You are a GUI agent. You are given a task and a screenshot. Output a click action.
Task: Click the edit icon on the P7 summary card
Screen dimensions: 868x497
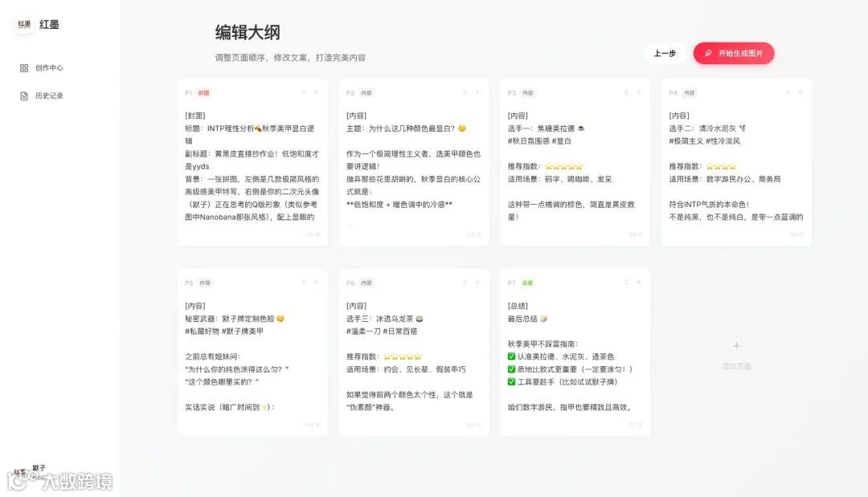[x=626, y=283]
